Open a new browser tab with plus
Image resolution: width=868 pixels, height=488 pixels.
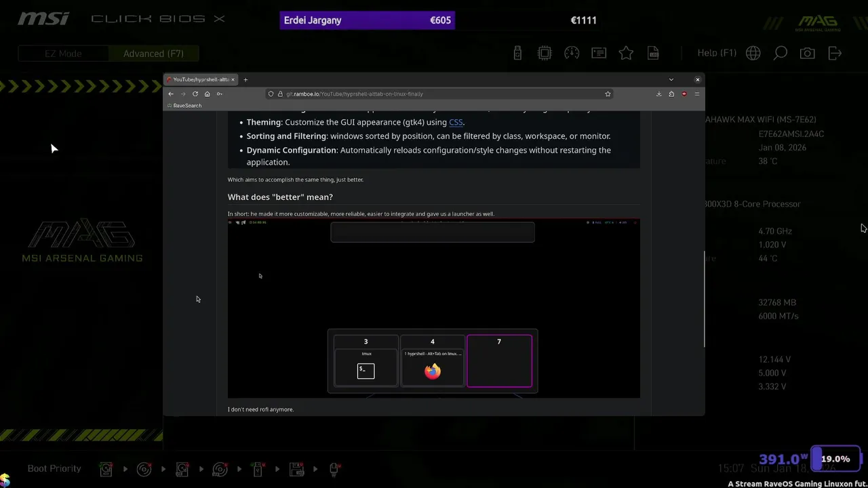[245, 79]
